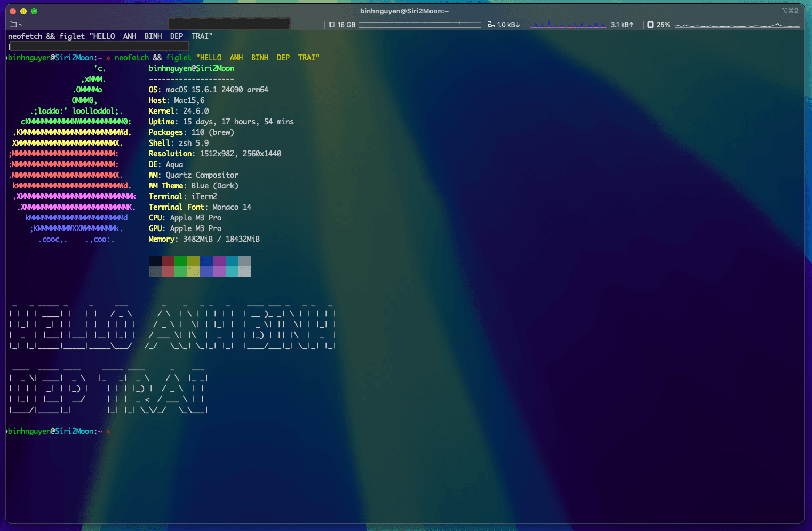The image size is (812, 531).
Task: Click the dark red swatch in neofetch palette
Action: click(168, 261)
